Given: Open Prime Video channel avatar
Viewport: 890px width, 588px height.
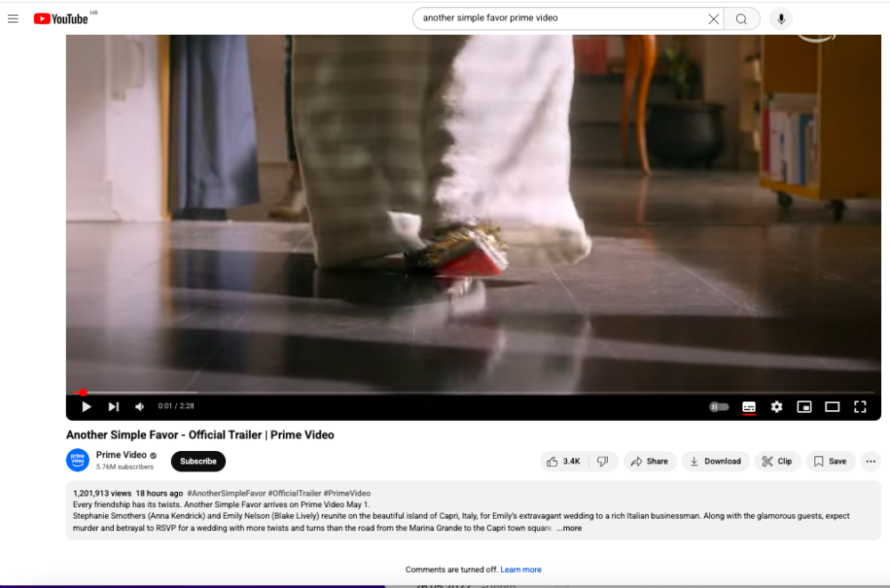Looking at the screenshot, I should [77, 460].
